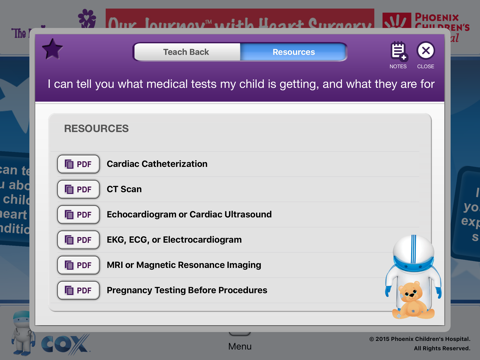
Task: Select the Resources tab
Action: coord(293,52)
